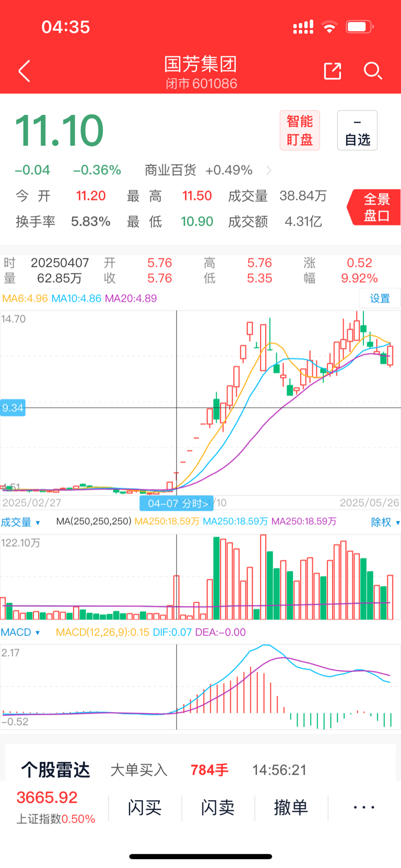
Task: Tap the back arrow icon
Action: pos(24,71)
